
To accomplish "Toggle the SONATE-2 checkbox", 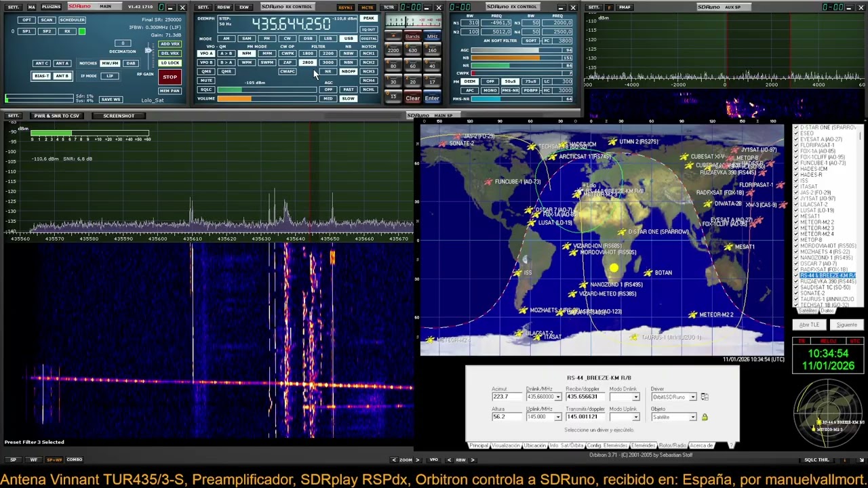I will (x=797, y=293).
